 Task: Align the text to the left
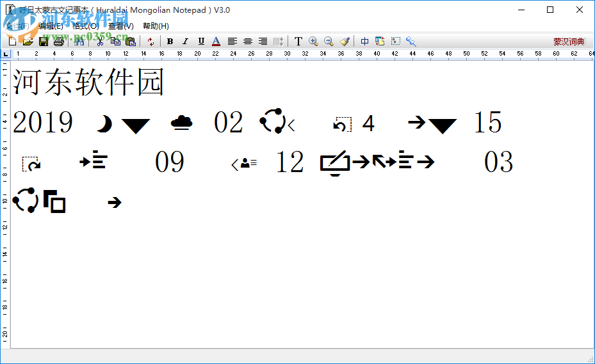coord(232,42)
